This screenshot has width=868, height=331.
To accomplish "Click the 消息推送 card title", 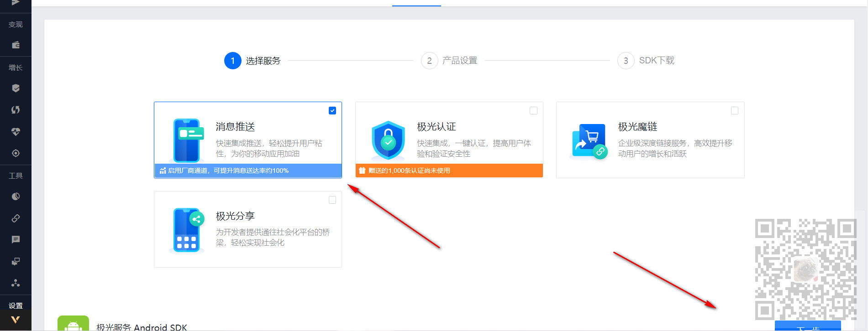I will 235,127.
